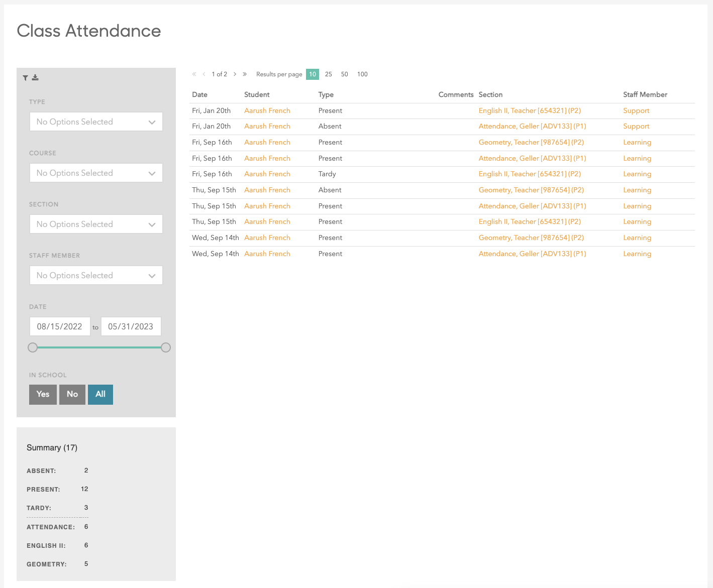Expand the Staff Member filter dropdown
Image resolution: width=713 pixels, height=588 pixels.
pyautogui.click(x=96, y=276)
